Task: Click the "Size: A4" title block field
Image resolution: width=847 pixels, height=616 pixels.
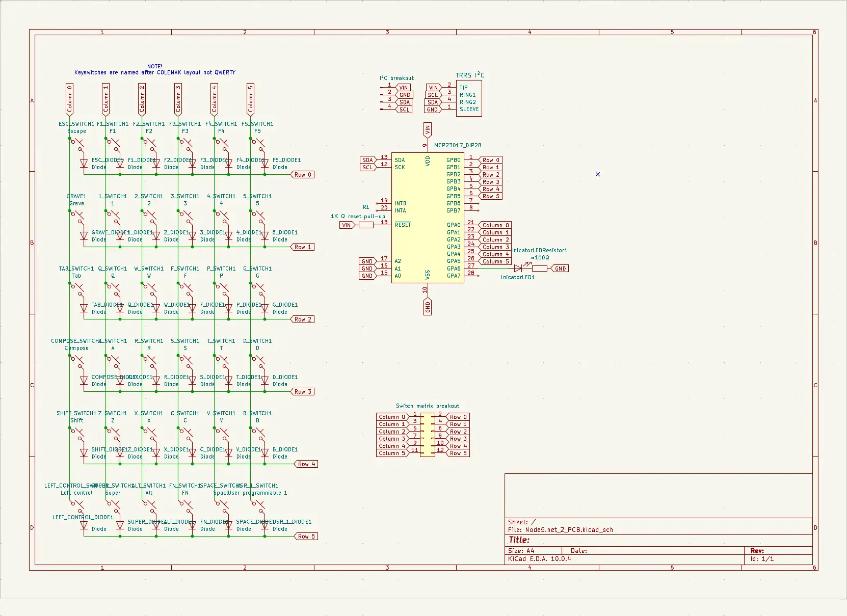Action: [x=521, y=551]
